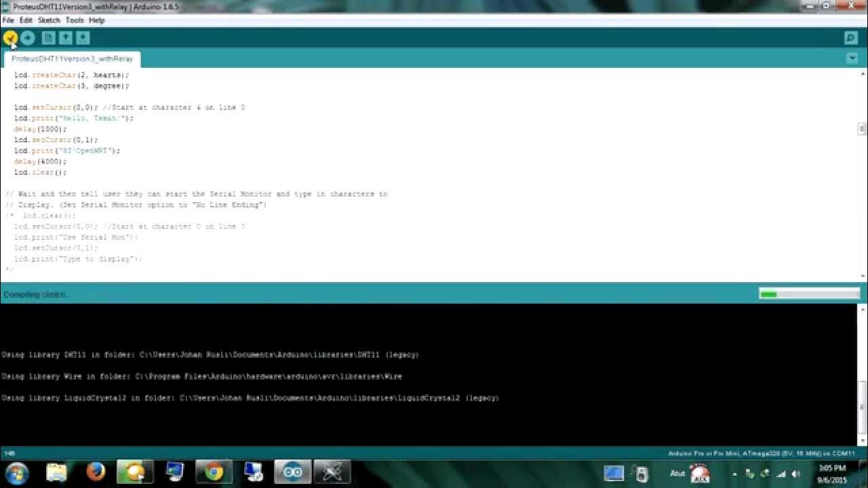Click the Upload arrow button
This screenshot has width=868, height=488.
click(28, 38)
